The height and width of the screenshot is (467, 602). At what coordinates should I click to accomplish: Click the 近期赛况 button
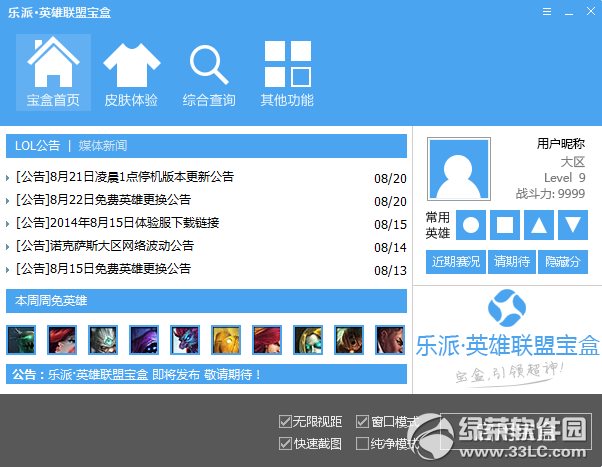pyautogui.click(x=456, y=262)
